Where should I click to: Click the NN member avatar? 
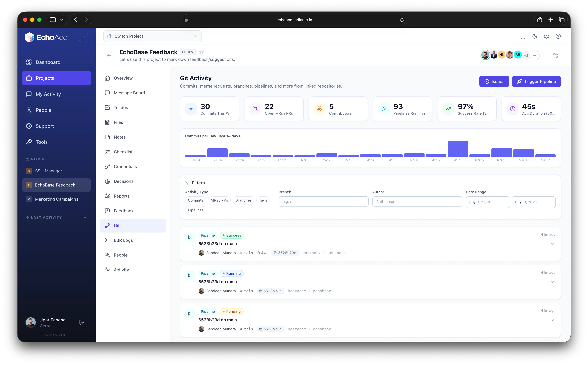click(502, 55)
